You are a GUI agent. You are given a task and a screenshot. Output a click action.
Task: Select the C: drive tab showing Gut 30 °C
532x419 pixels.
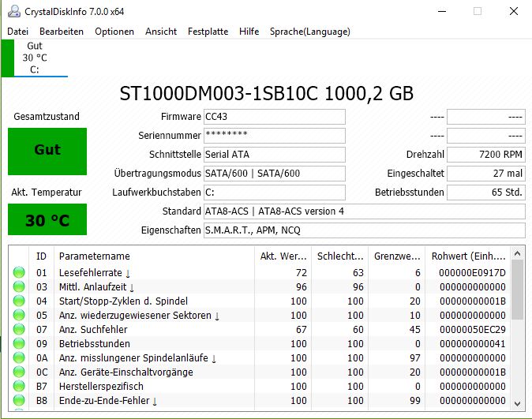pyautogui.click(x=35, y=58)
